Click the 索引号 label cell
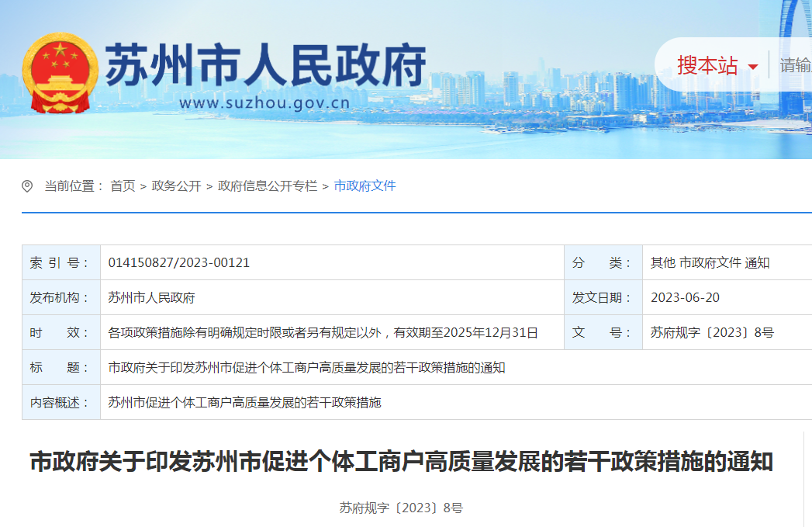The width and height of the screenshot is (812, 527). pyautogui.click(x=61, y=262)
